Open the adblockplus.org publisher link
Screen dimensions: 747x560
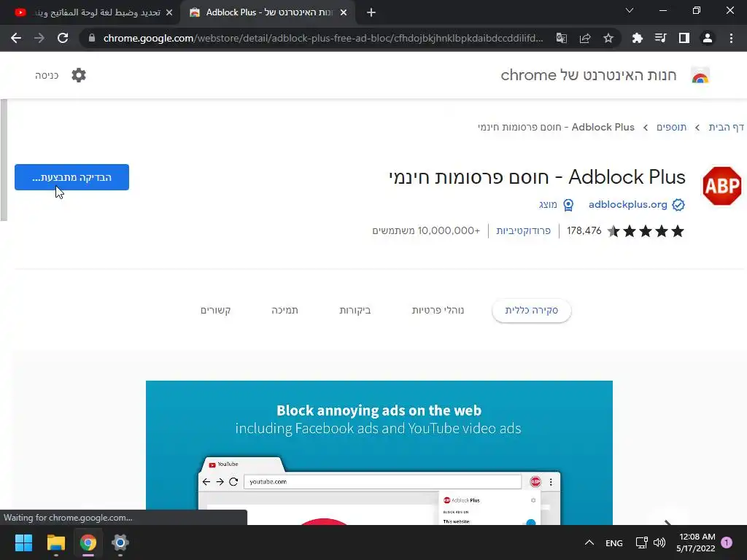pyautogui.click(x=627, y=204)
